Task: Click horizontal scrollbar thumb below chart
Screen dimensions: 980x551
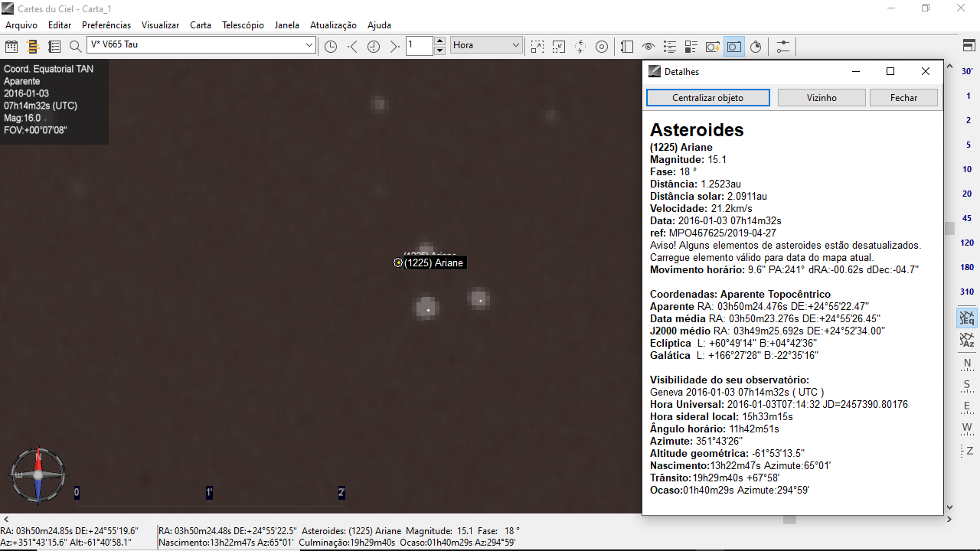Action: pos(789,520)
